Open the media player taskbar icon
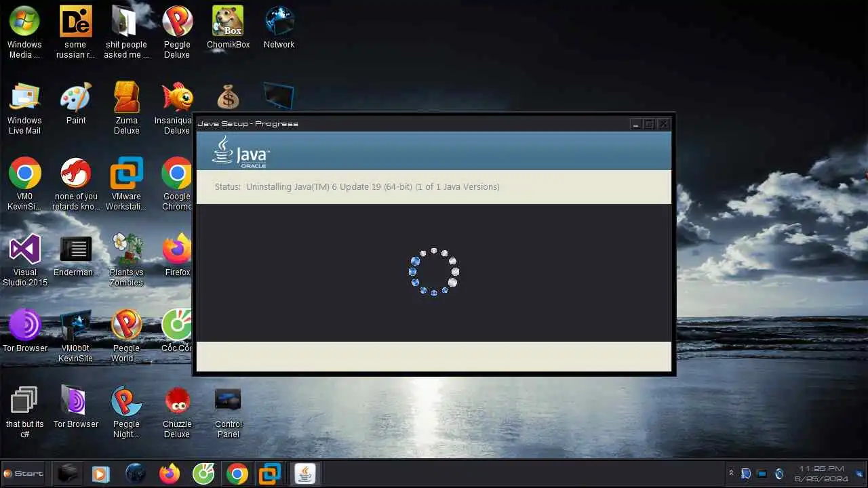Screen dimensions: 868x488 pyautogui.click(x=100, y=474)
